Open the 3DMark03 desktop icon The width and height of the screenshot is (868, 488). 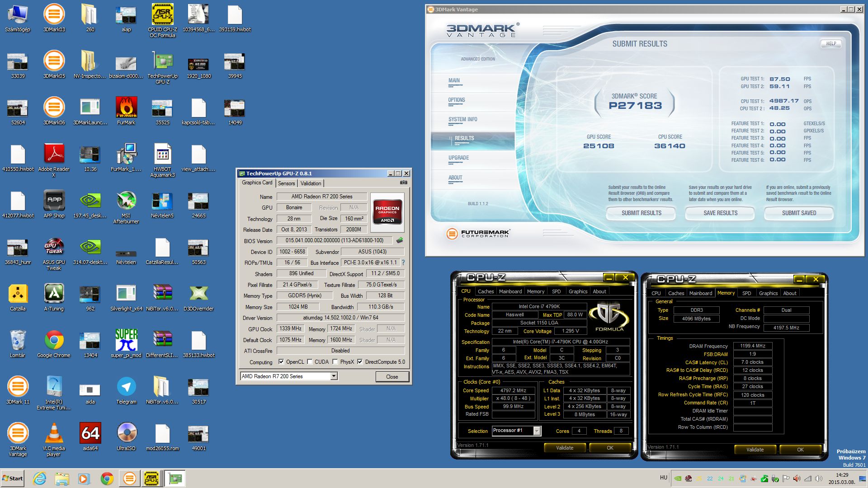click(54, 18)
